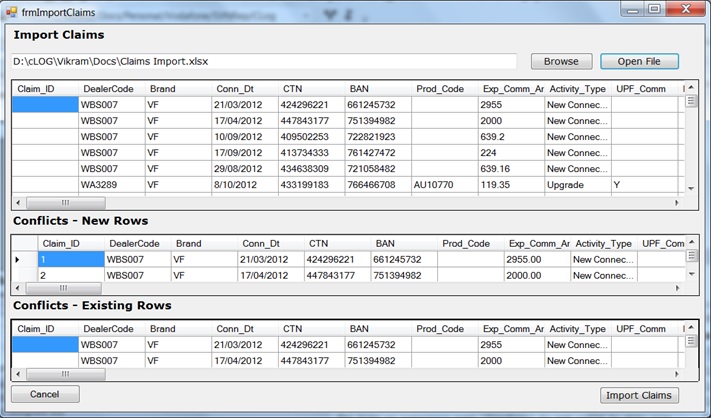Focus the file path input field
This screenshot has width=711, height=420.
coord(264,61)
